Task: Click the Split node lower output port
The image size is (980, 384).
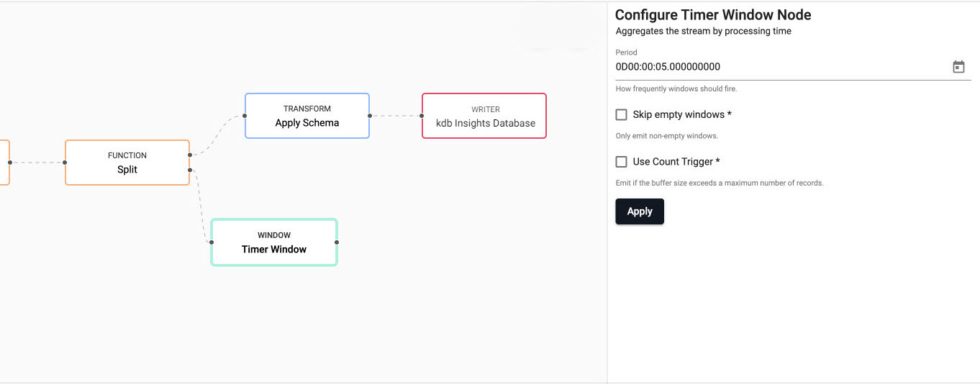Action: 189,170
